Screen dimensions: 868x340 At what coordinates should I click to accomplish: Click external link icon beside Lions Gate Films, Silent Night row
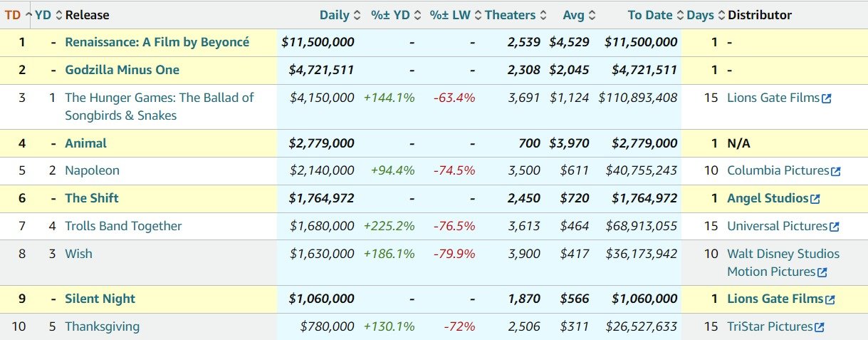829,299
